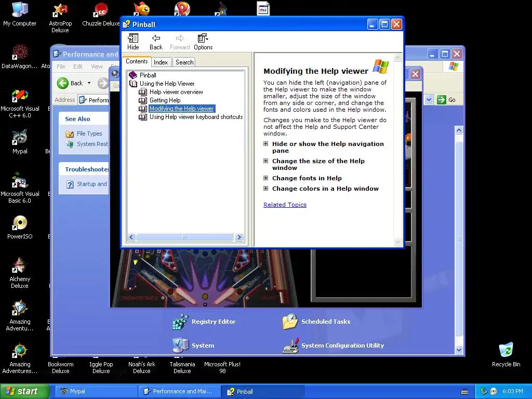Viewport: 532px width, 399px height.
Task: Click Back button in Performance and Maintenance window
Action: coord(70,83)
